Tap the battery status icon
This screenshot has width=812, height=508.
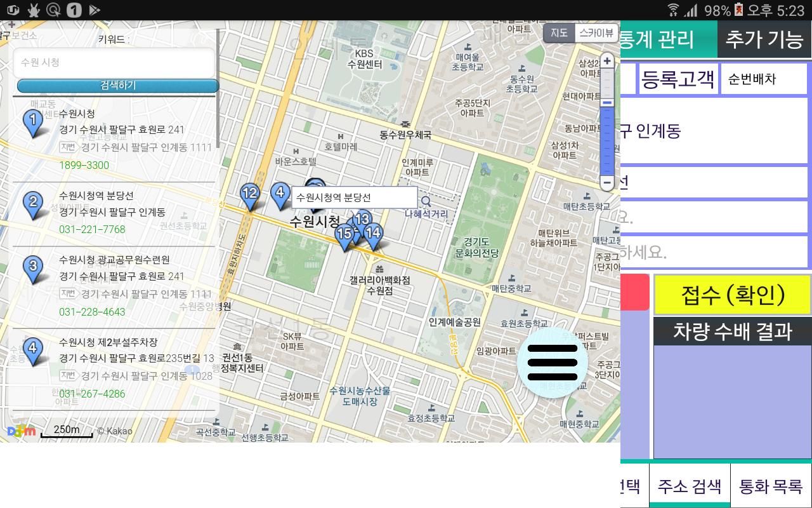point(738,10)
